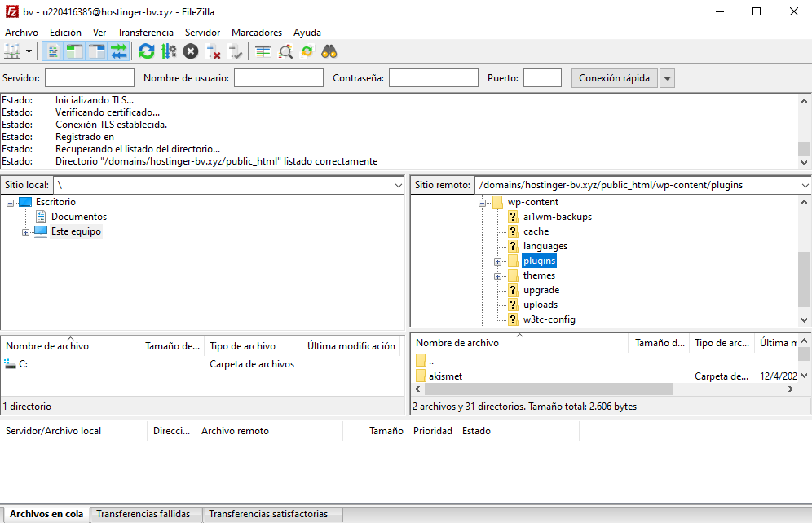This screenshot has height=523, width=812.
Task: Open the Sitio local path dropdown
Action: coord(399,185)
